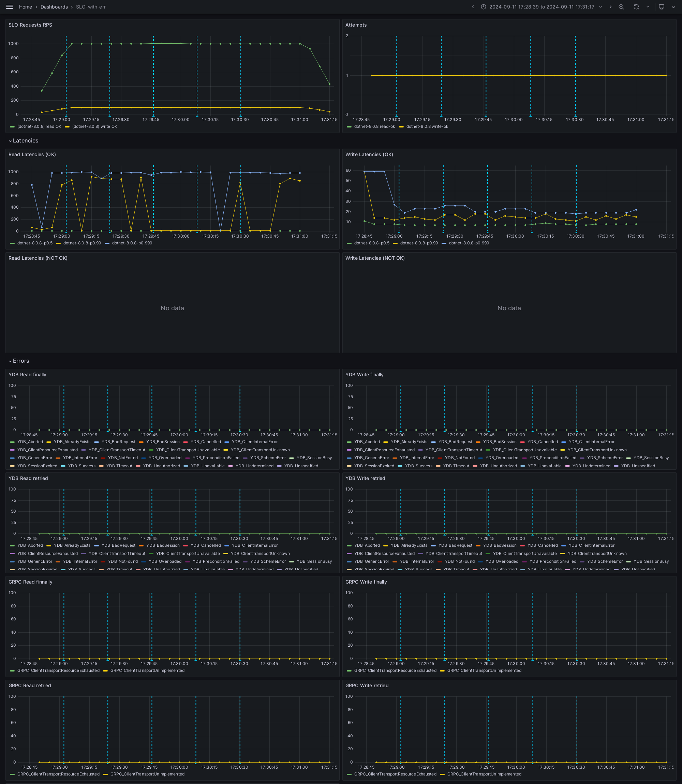Viewport: 682px width, 784px height.
Task: Click 'No data' text in Read Latencies (NOT OK)
Action: coord(172,308)
